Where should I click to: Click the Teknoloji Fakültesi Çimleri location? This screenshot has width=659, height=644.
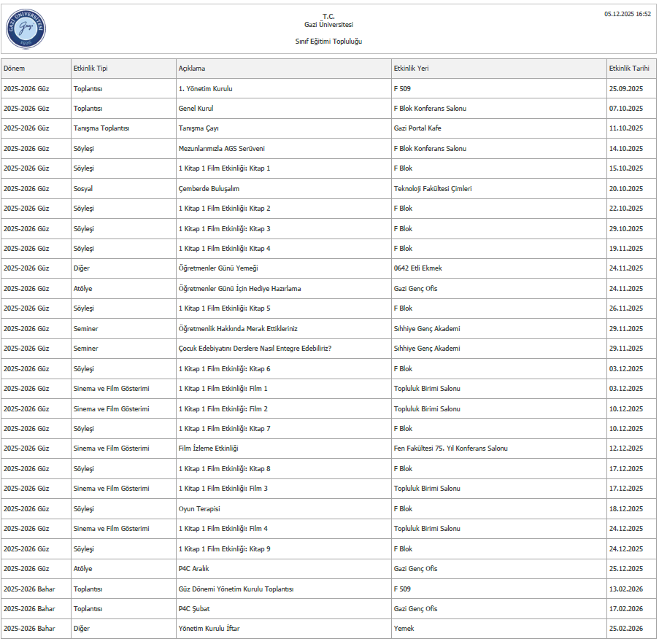pos(432,189)
